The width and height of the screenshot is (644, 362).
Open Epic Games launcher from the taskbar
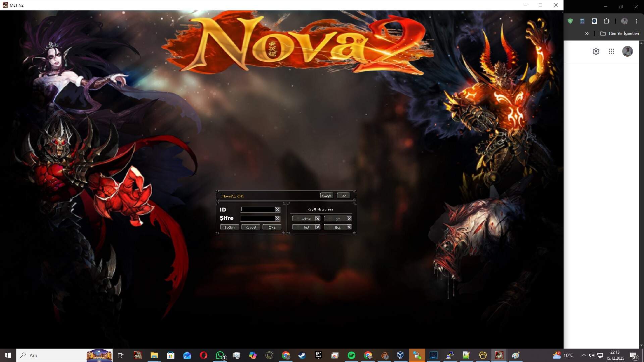click(x=319, y=355)
